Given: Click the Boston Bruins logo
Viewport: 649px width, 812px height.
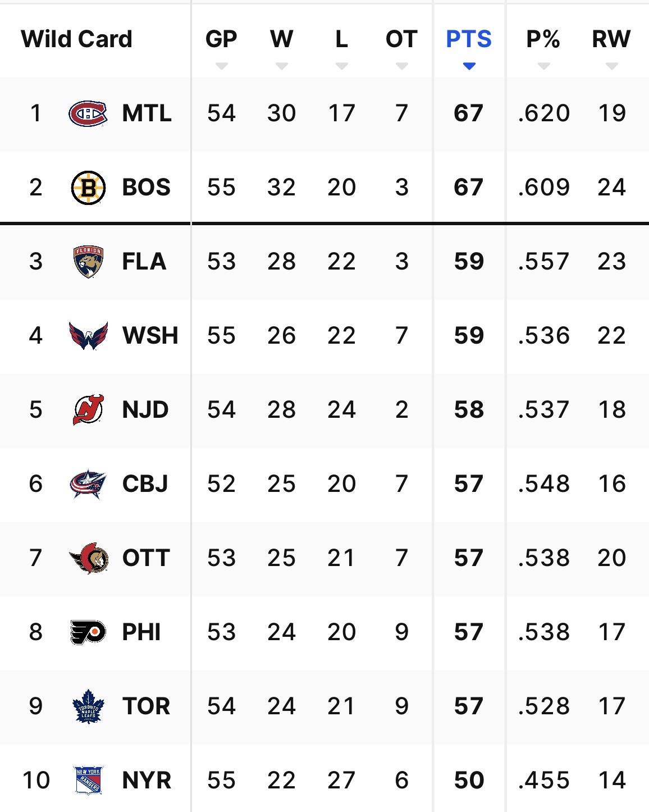Looking at the screenshot, I should pyautogui.click(x=88, y=188).
